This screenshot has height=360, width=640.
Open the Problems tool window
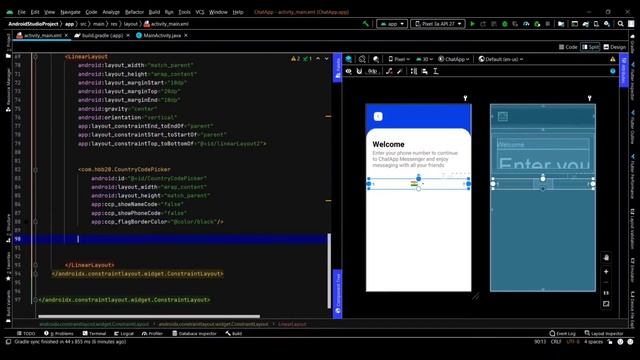coord(59,333)
